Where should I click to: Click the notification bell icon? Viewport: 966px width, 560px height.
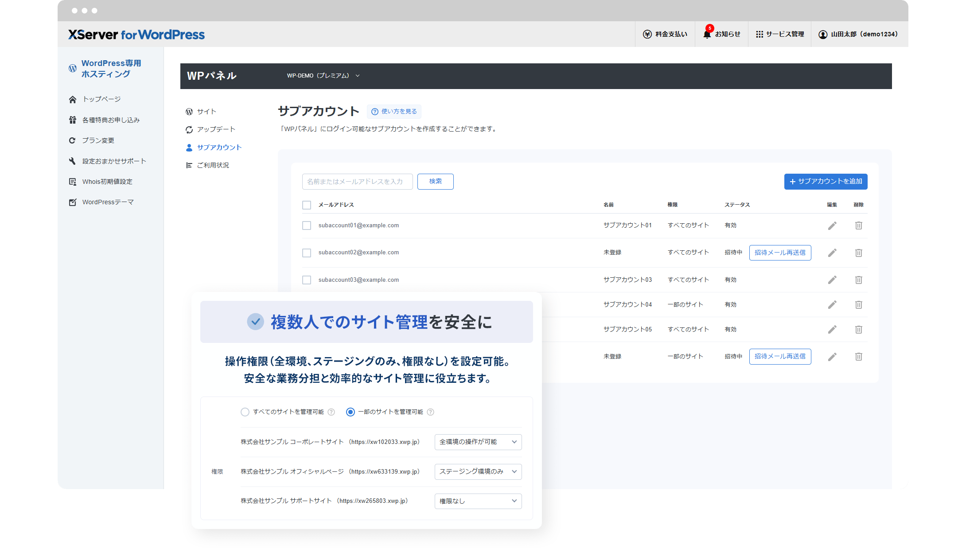click(707, 34)
